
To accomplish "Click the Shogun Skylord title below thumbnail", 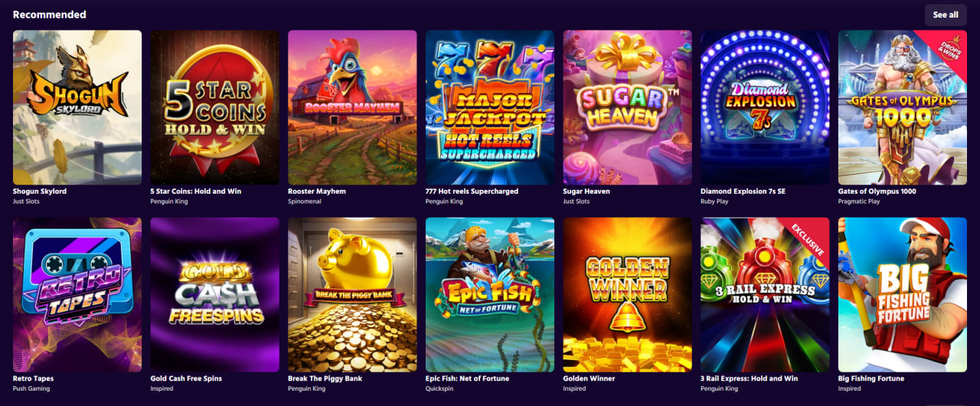I will click(40, 192).
